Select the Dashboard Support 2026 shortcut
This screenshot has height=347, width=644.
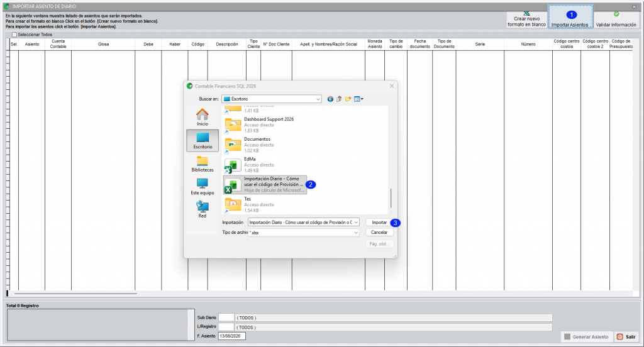(x=265, y=125)
